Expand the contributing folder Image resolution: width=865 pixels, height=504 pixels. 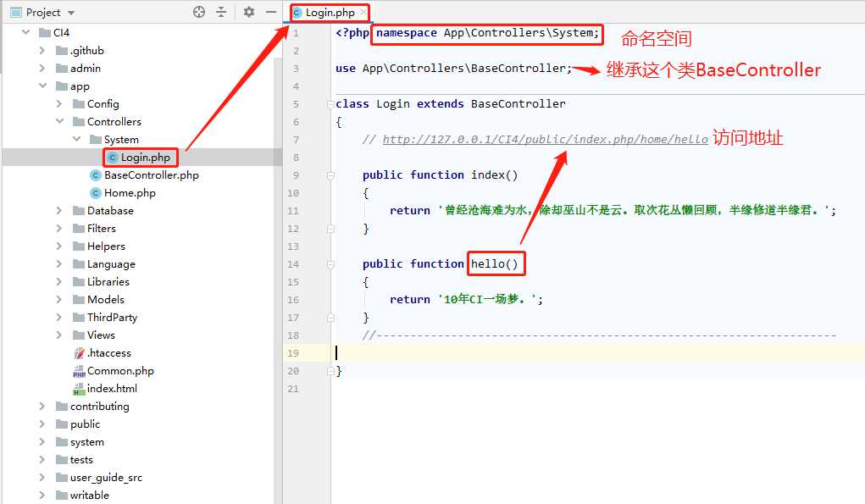point(42,407)
